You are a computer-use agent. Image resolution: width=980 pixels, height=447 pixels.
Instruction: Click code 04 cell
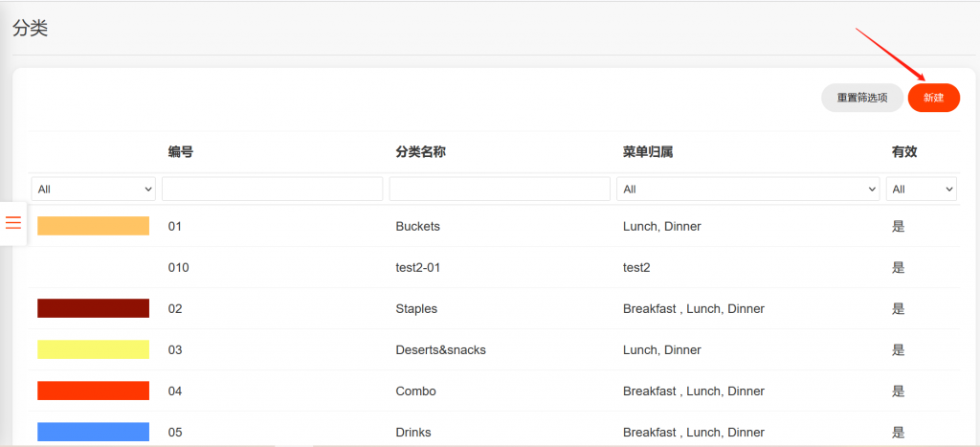[175, 391]
